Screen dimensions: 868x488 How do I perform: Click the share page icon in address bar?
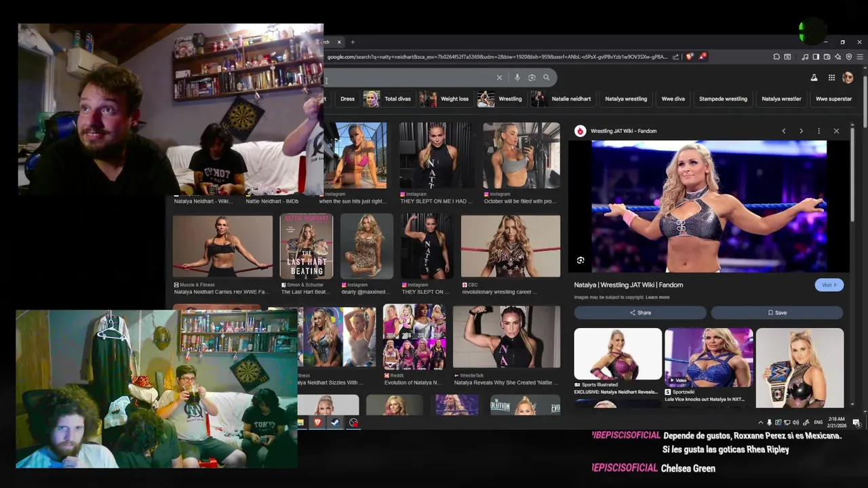[x=676, y=57]
